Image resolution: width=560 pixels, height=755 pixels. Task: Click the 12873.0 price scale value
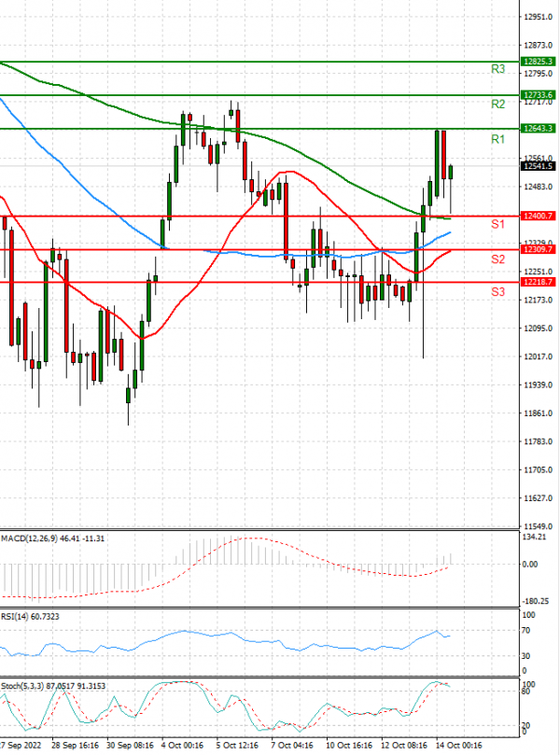538,45
